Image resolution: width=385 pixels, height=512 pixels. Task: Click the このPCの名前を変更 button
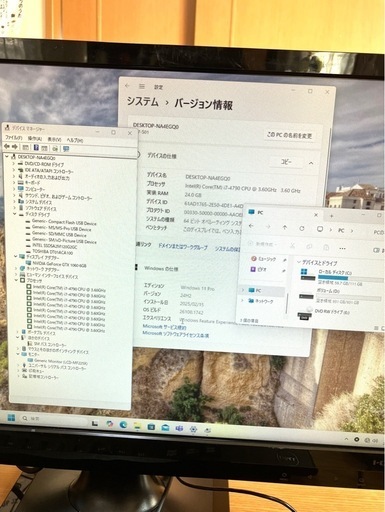pos(289,135)
